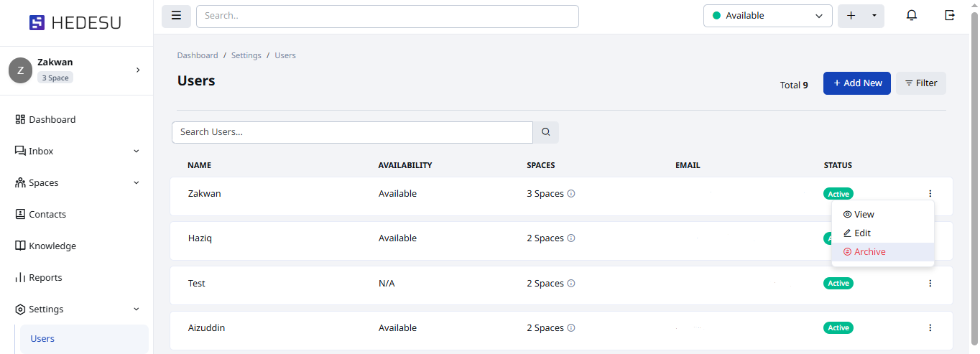This screenshot has width=980, height=354.
Task: Open the Available status dropdown
Action: tap(767, 16)
